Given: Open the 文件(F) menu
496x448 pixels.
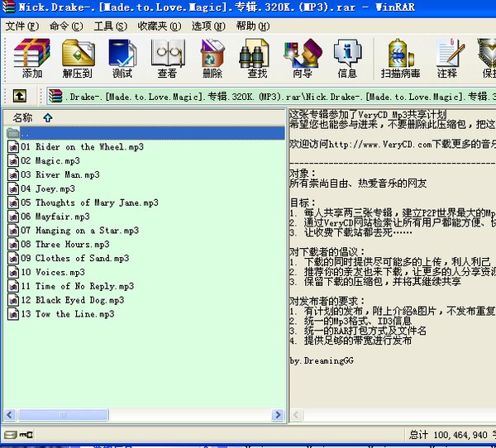Looking at the screenshot, I should (21, 26).
